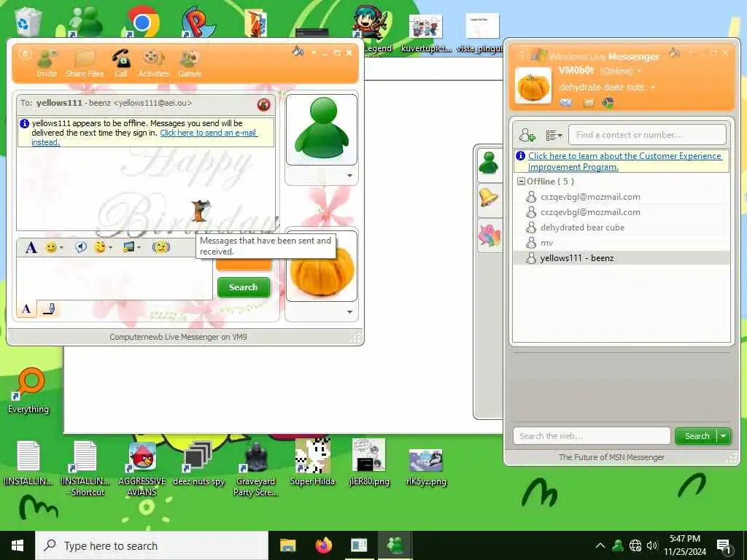Open Firefox from the taskbar
Viewport: 747px width, 560px height.
324,545
